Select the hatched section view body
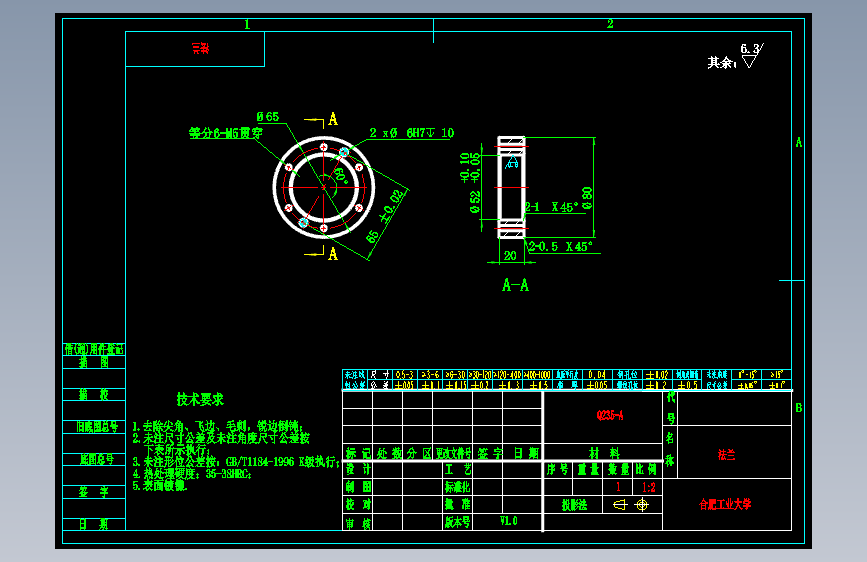This screenshot has width=867, height=562. tap(511, 188)
